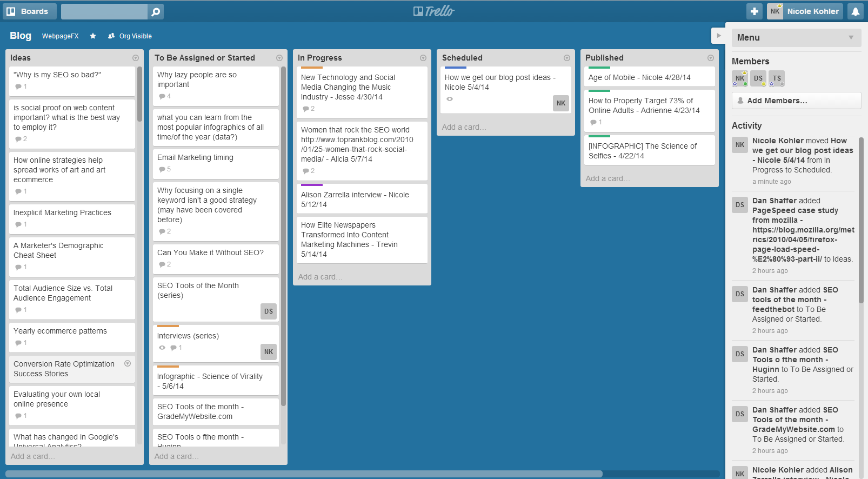Expand the Menu dropdown

click(x=797, y=37)
